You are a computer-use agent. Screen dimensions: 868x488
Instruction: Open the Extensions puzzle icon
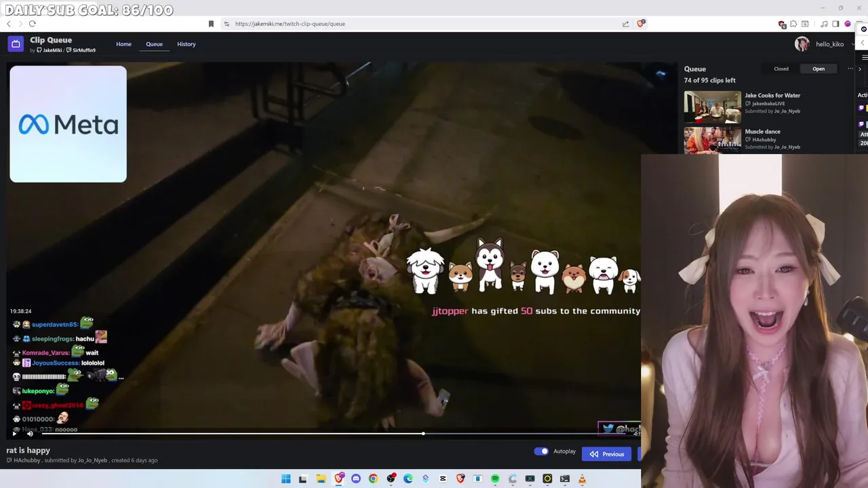[x=793, y=24]
